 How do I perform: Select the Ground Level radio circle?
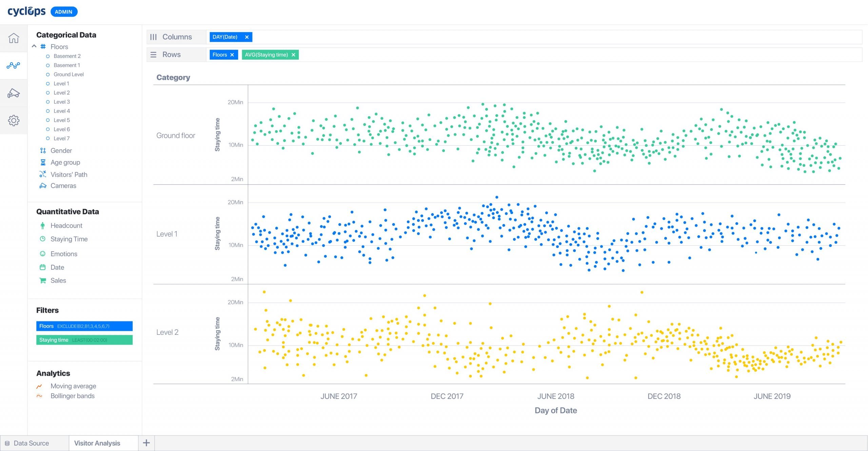tap(48, 75)
